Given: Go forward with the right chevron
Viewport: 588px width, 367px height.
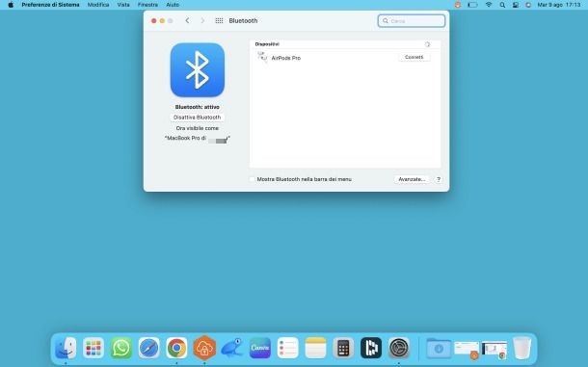Looking at the screenshot, I should click(202, 20).
